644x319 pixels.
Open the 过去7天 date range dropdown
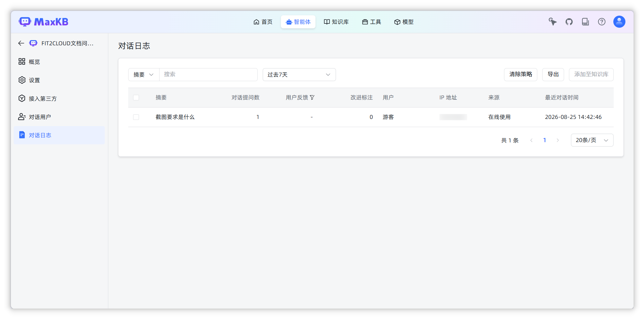pyautogui.click(x=299, y=75)
